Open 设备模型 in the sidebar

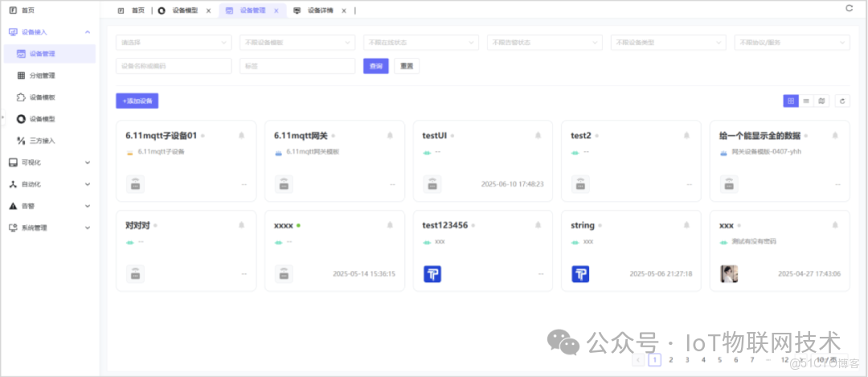pyautogui.click(x=50, y=119)
